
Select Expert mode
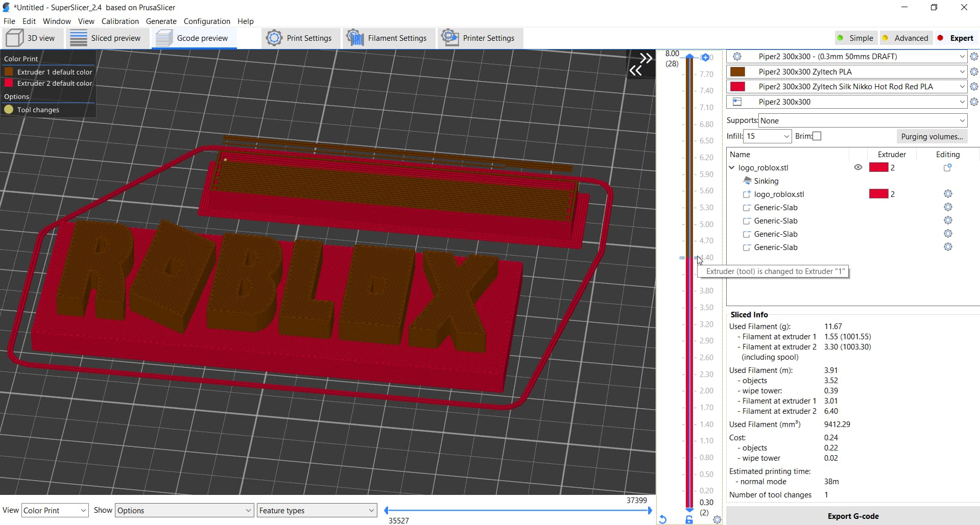955,38
